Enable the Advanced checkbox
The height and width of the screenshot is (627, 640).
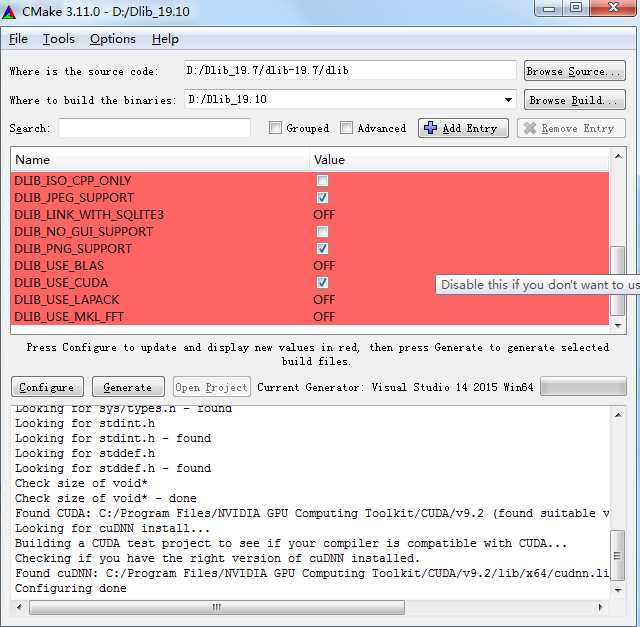(346, 128)
